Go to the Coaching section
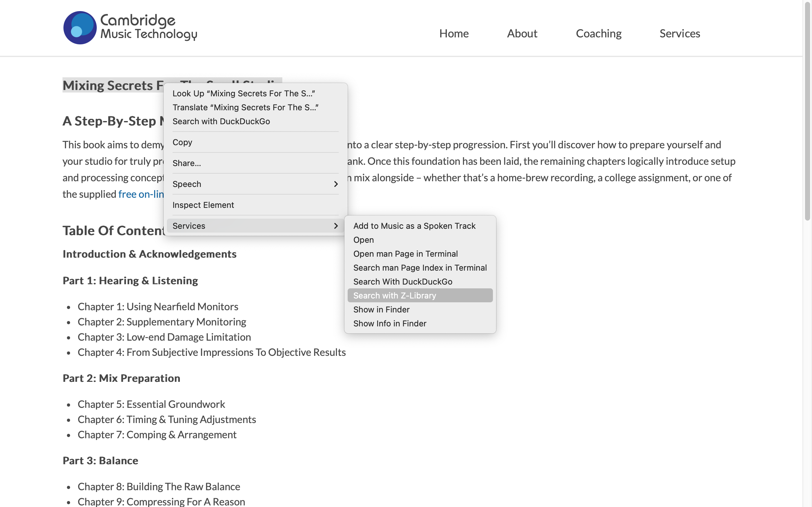 point(598,33)
